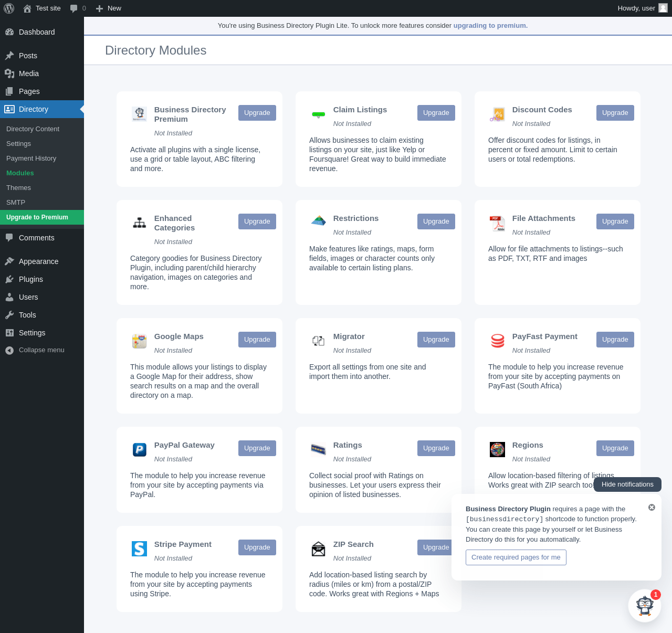This screenshot has width=672, height=633.
Task: Click the ZIP Search envelope icon
Action: pyautogui.click(x=319, y=548)
